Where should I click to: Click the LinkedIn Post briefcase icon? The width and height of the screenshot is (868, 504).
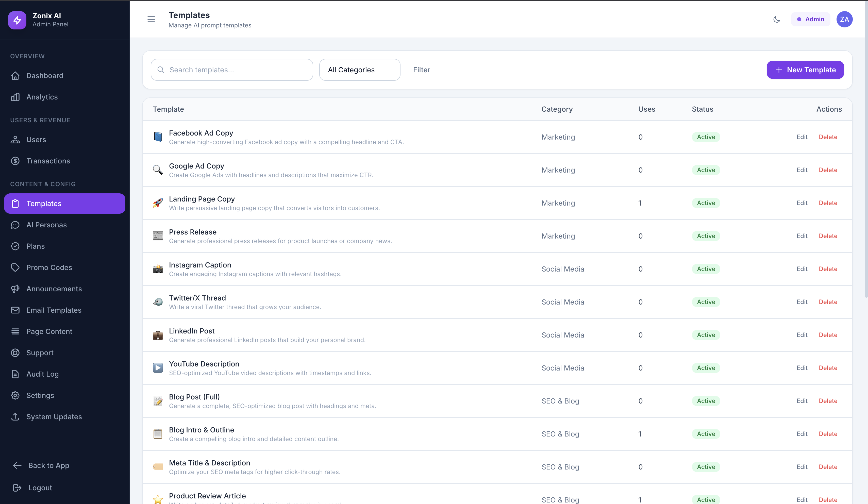pyautogui.click(x=158, y=335)
